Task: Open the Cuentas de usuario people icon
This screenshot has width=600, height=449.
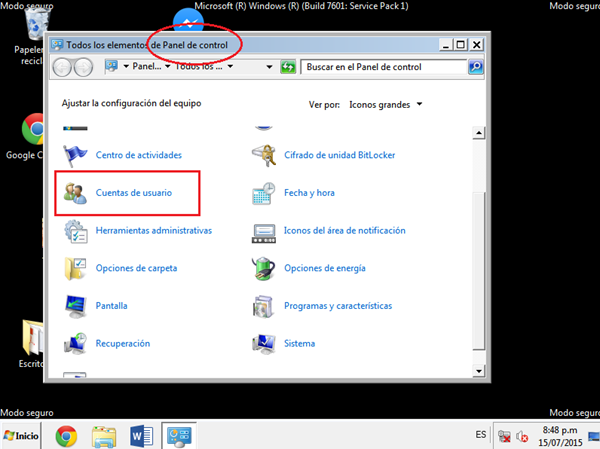Action: (75, 193)
